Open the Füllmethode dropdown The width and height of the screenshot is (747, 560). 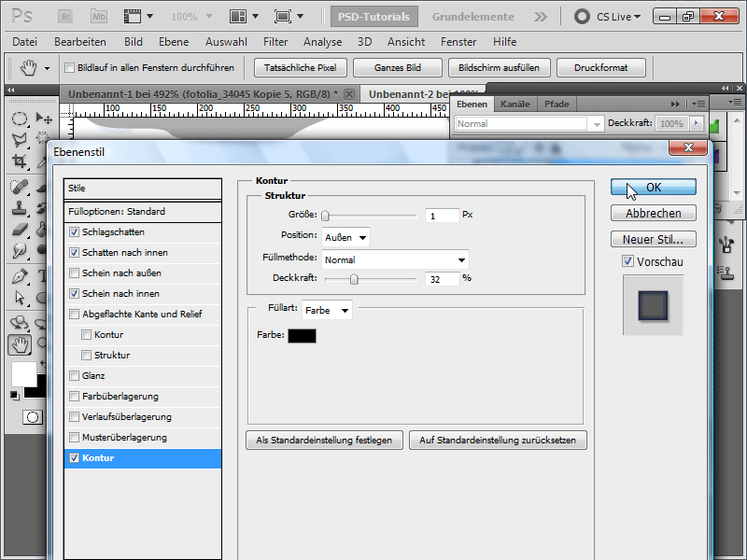[x=395, y=260]
